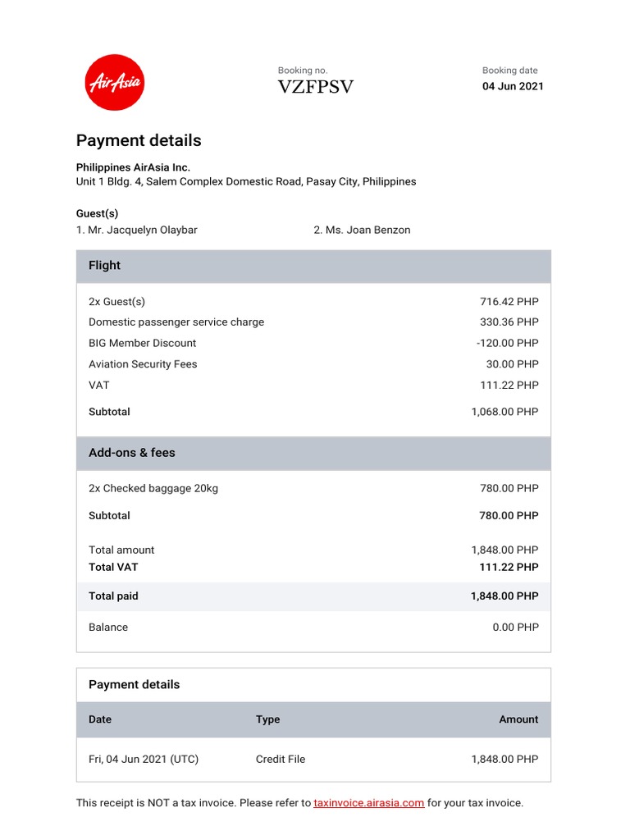Click the Balance amount 0.00 PHP
Image resolution: width=630 pixels, height=840 pixels.
516,628
